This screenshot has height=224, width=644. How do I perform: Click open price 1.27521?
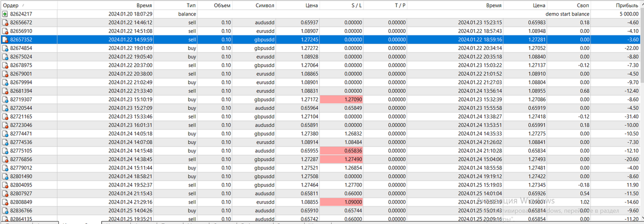tap(310, 167)
